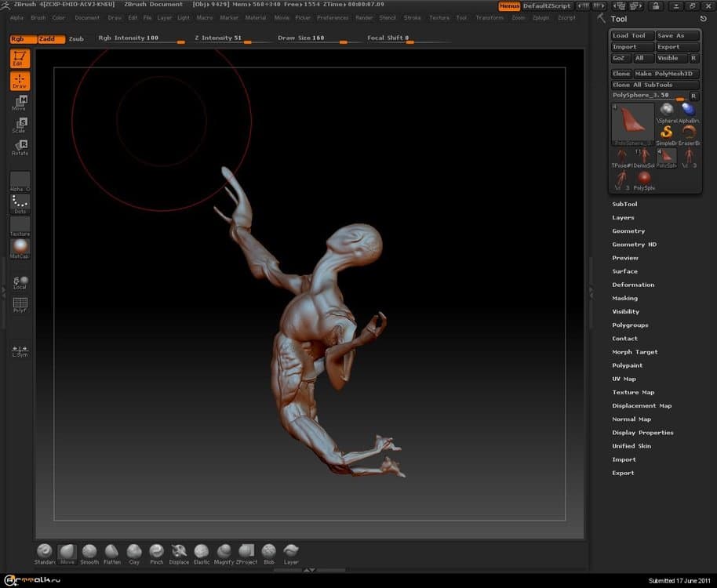Image resolution: width=717 pixels, height=588 pixels.
Task: Choose the Pinch brush
Action: tap(157, 552)
